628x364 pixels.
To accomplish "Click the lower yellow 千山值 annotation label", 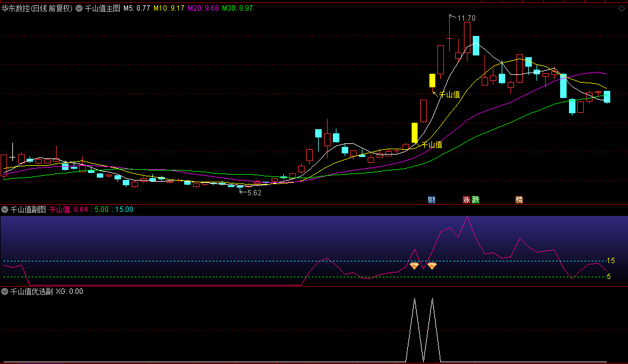I will 432,145.
